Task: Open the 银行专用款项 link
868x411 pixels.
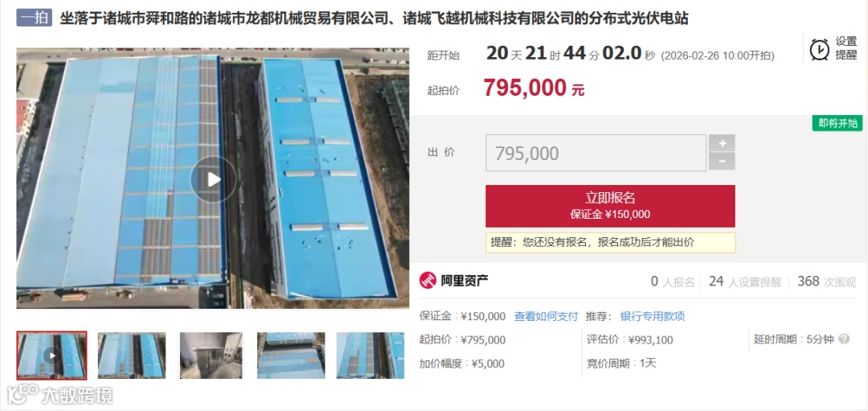Action: [x=652, y=316]
